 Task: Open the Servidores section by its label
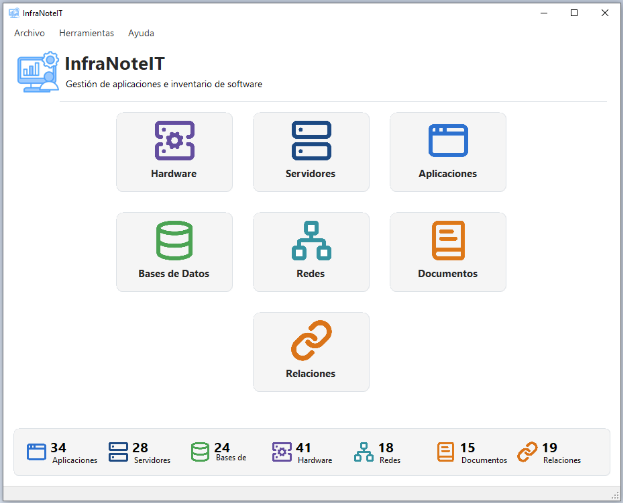tap(310, 174)
